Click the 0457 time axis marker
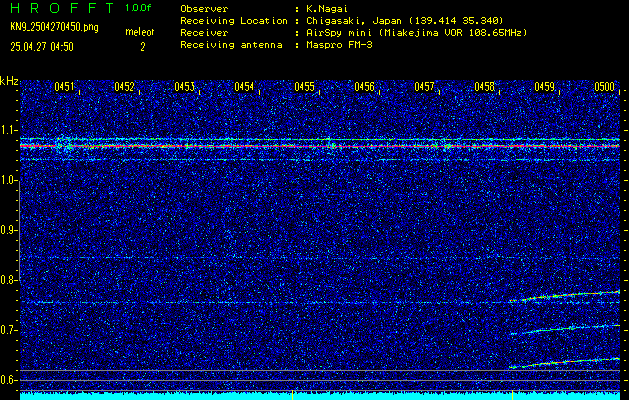629x400 pixels. (x=424, y=87)
